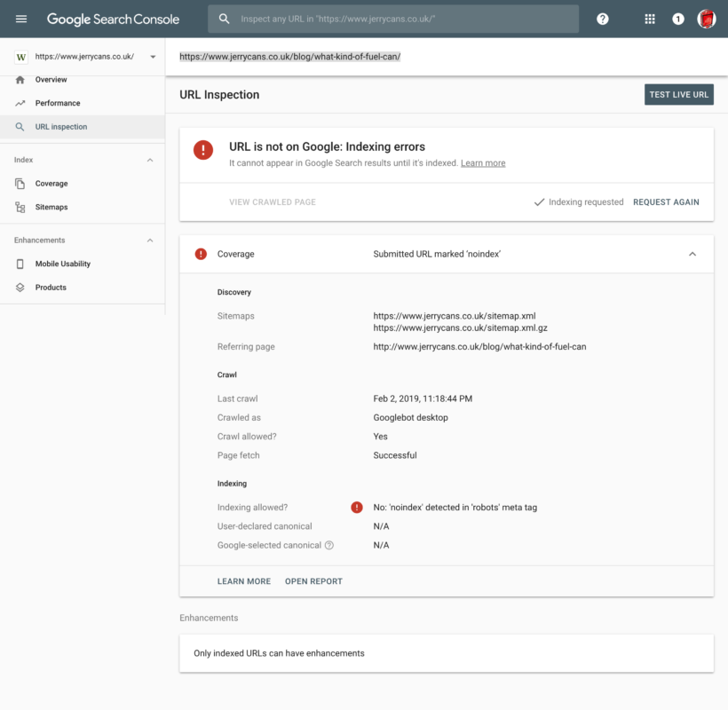
Task: Click the Google-selected canonical help icon
Action: pyautogui.click(x=329, y=545)
